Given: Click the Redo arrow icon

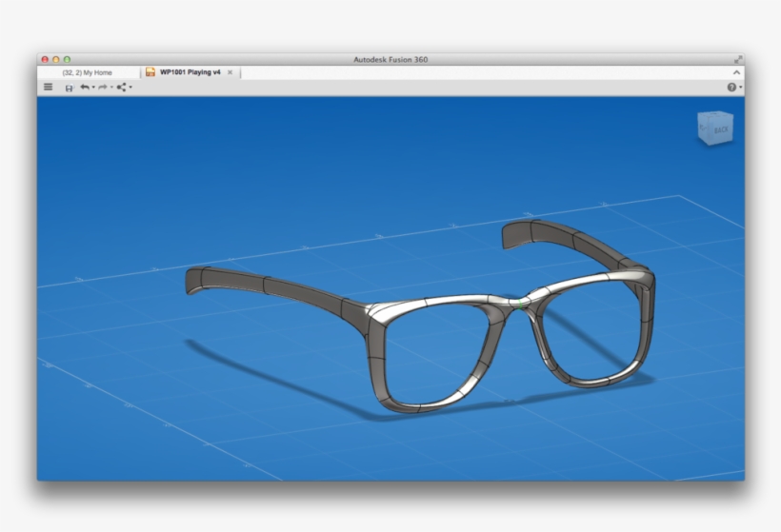Looking at the screenshot, I should coord(102,87).
